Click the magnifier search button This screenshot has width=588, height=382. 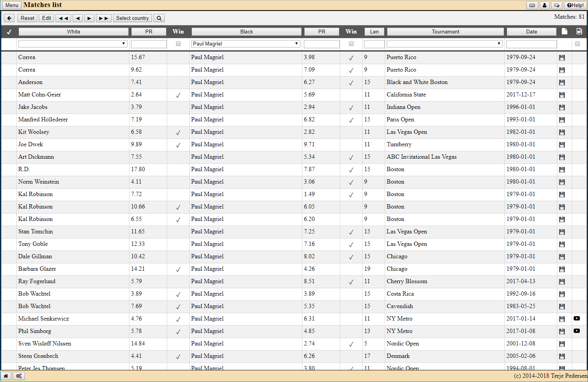pos(159,18)
